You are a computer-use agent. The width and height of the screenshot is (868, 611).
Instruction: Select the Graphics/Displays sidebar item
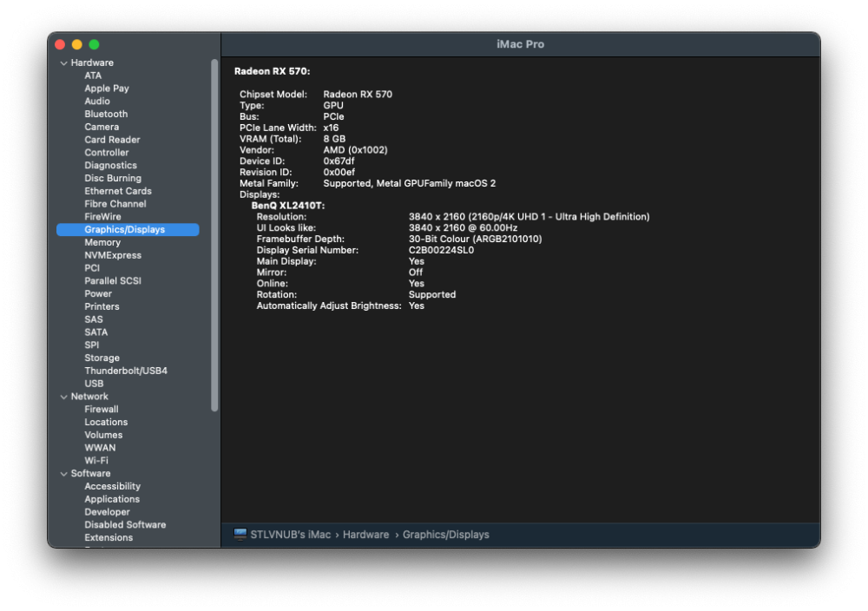[x=128, y=229]
